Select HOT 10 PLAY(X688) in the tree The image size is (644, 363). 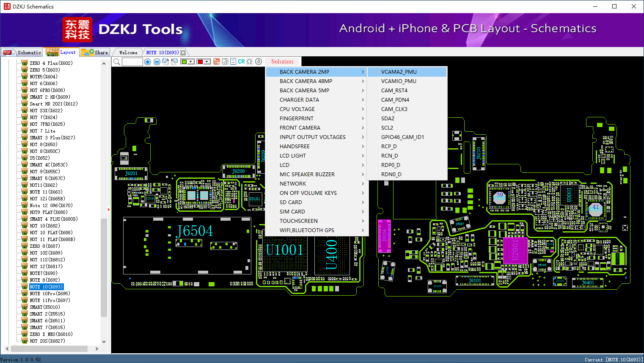(51, 233)
